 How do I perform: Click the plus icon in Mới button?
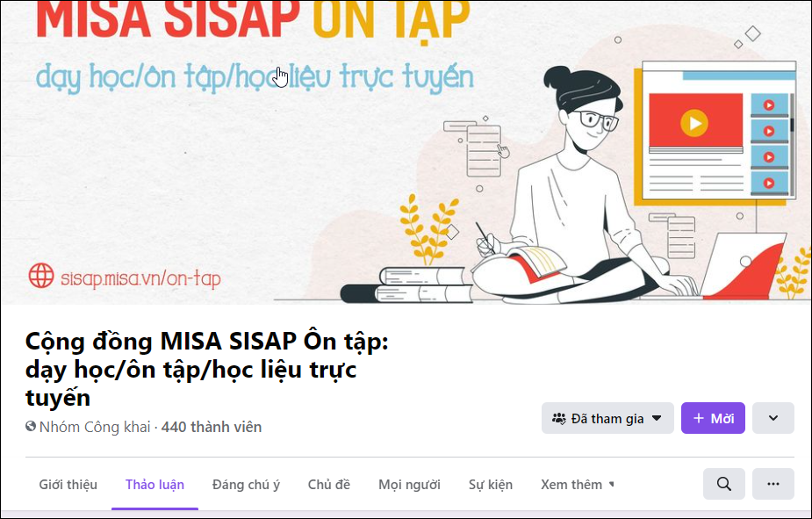tap(698, 418)
